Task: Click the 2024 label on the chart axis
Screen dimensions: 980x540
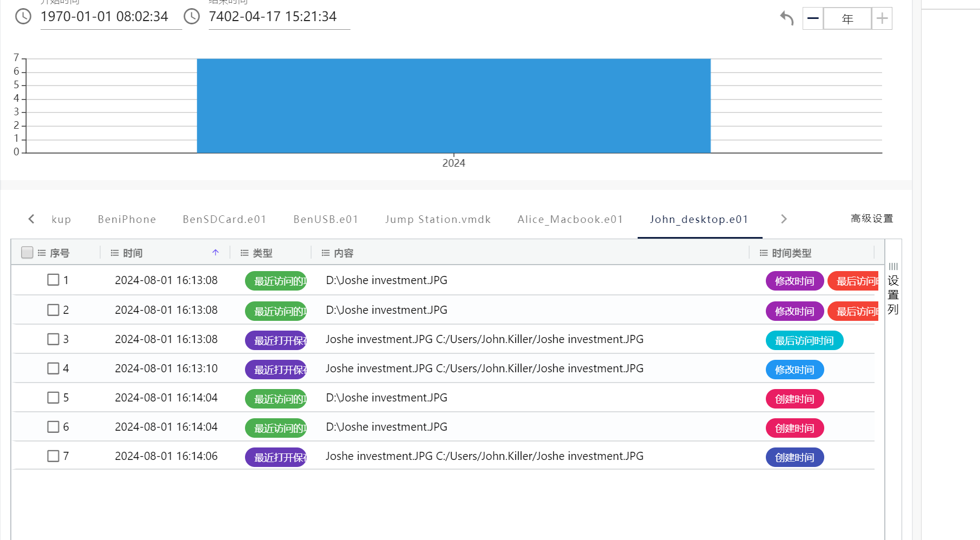Action: (454, 163)
